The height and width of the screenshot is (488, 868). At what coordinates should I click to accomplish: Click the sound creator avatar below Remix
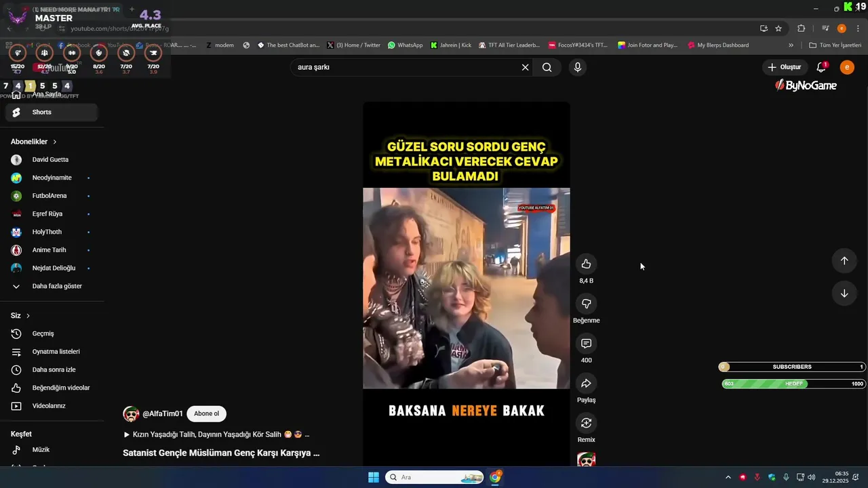[586, 460]
